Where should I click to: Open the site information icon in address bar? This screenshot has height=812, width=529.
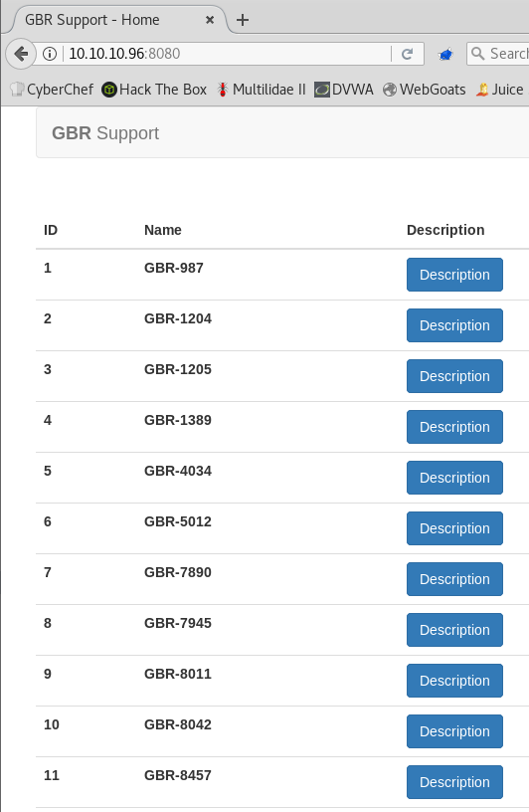[x=50, y=54]
